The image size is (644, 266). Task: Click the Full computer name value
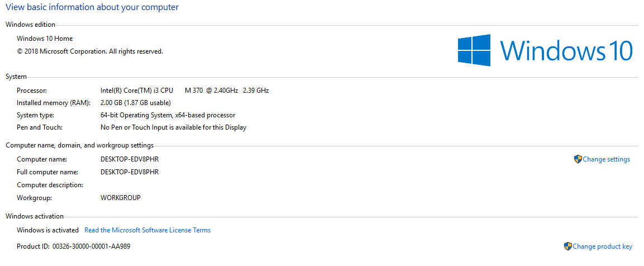tap(130, 172)
